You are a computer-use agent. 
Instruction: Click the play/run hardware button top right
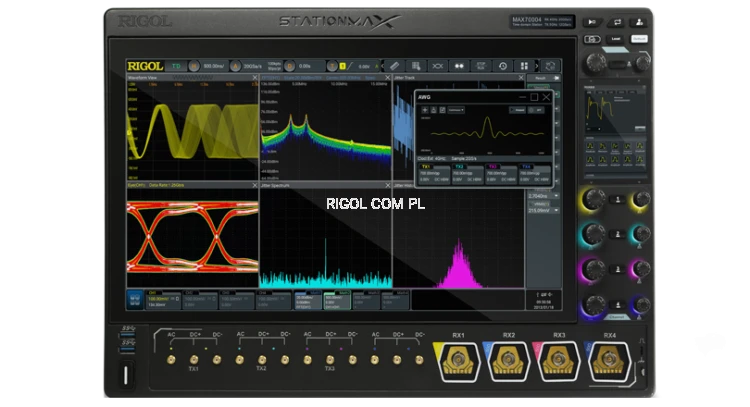pos(592,22)
